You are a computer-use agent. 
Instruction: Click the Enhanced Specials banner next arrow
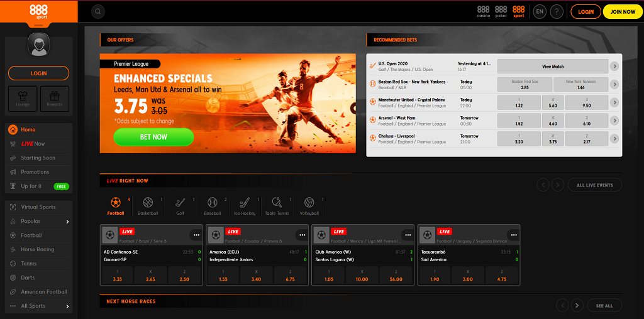353,108
